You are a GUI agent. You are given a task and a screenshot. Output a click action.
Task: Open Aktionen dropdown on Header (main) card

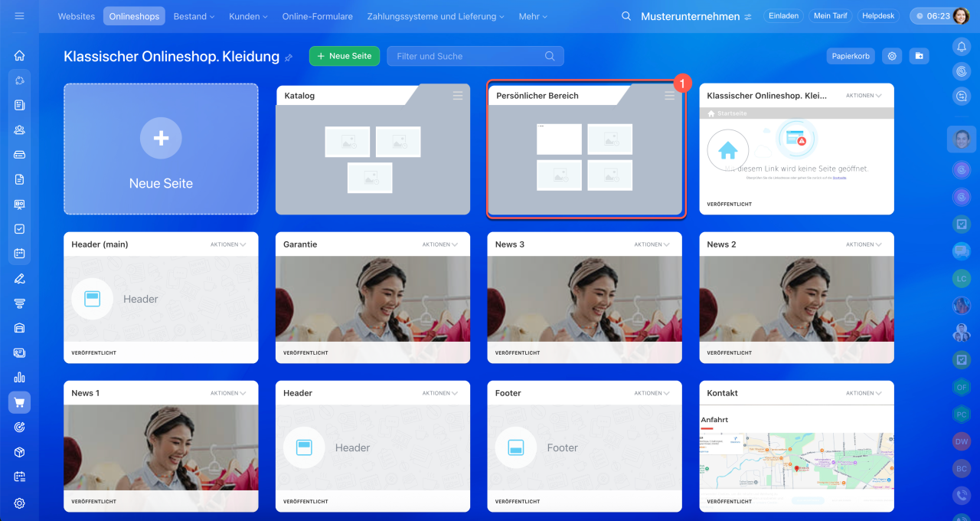click(228, 244)
